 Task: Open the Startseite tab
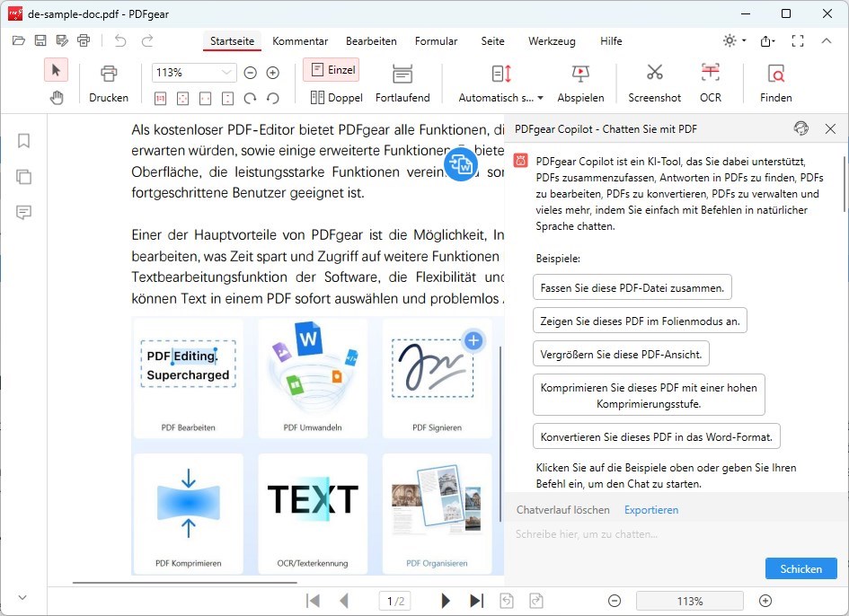pos(232,41)
